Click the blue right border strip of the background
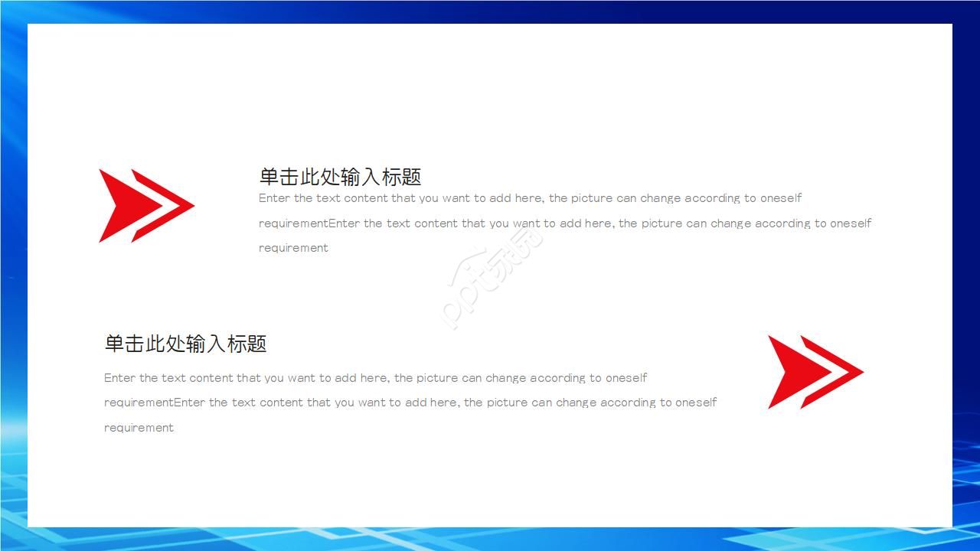 click(966, 275)
